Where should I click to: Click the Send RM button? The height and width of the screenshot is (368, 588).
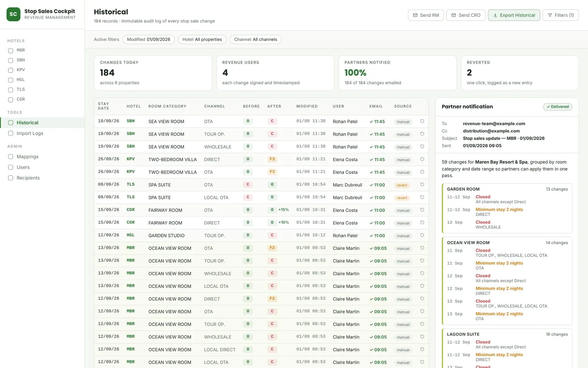coord(426,15)
